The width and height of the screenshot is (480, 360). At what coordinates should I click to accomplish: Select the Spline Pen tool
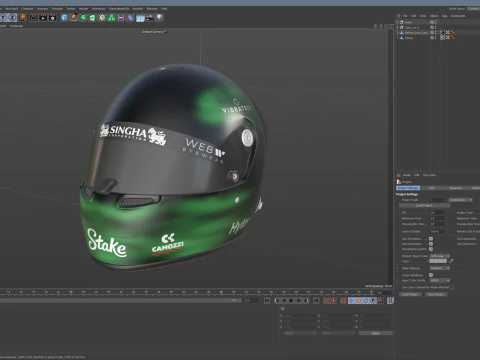pos(74,17)
